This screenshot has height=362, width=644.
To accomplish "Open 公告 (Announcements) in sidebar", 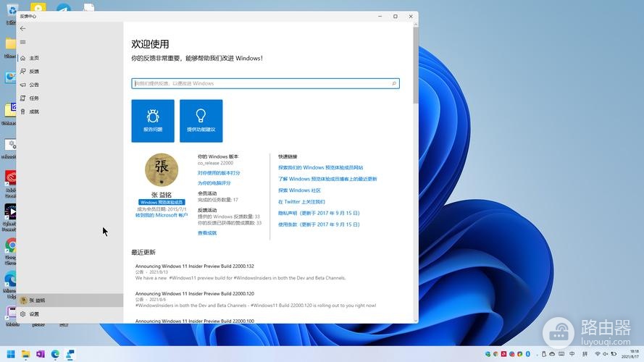I will (x=70, y=85).
